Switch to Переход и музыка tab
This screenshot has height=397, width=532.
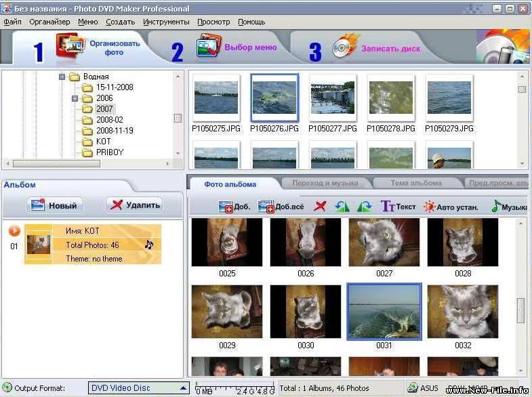pos(325,183)
